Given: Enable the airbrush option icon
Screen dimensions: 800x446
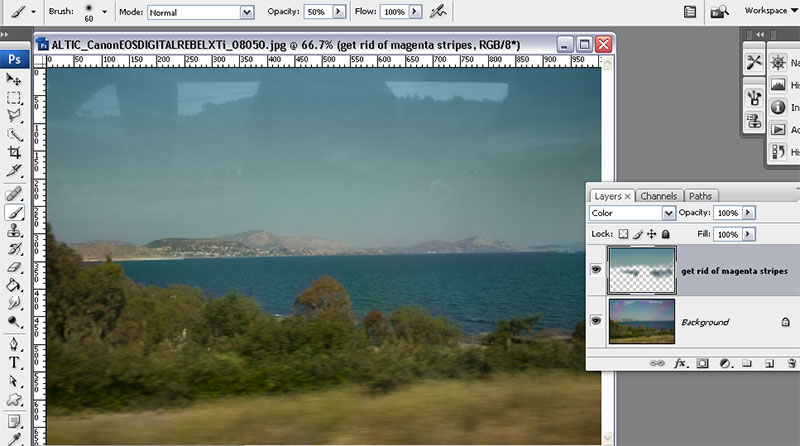Looking at the screenshot, I should (438, 11).
